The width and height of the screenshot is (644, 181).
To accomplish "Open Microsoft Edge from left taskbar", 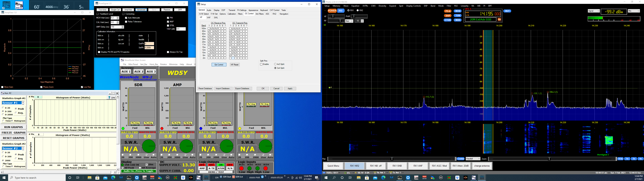I will pyautogui.click(x=113, y=178).
